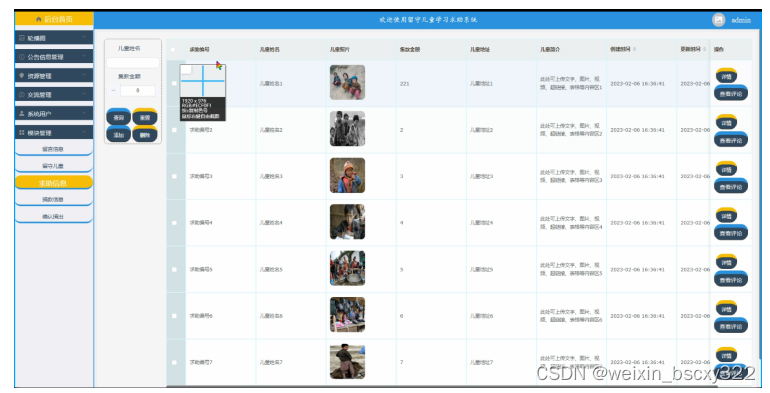
Task: Click the 资源管理 menu icon
Action: coord(22,76)
